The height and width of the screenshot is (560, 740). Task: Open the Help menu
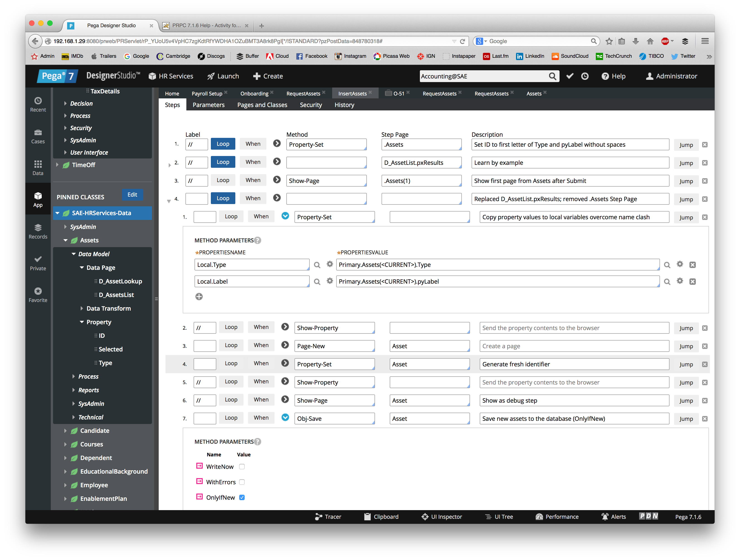pos(613,76)
